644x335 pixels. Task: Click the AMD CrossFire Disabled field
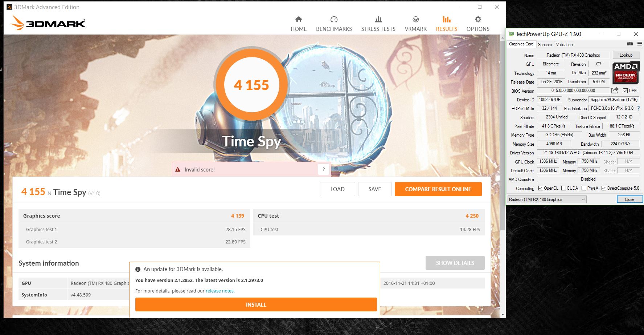(588, 179)
